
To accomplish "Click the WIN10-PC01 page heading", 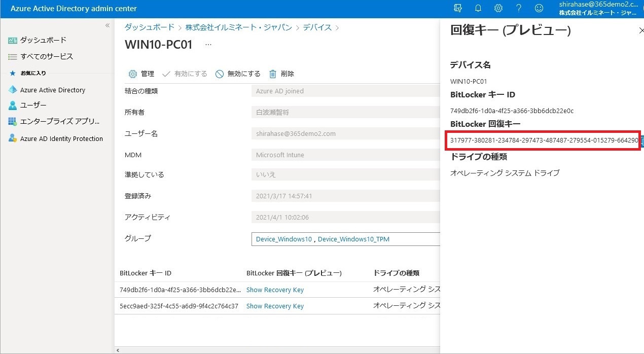I will 159,45.
